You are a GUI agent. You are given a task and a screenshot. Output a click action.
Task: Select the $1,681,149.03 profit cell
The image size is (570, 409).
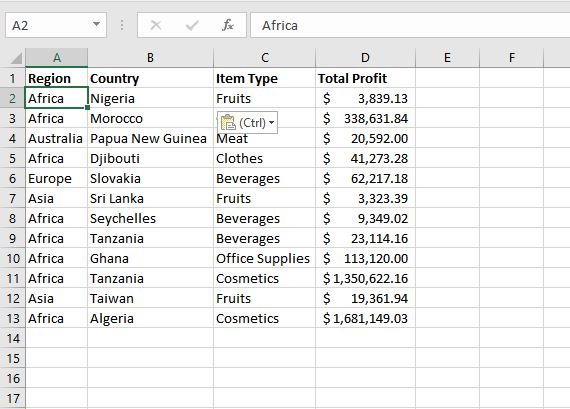coord(365,318)
